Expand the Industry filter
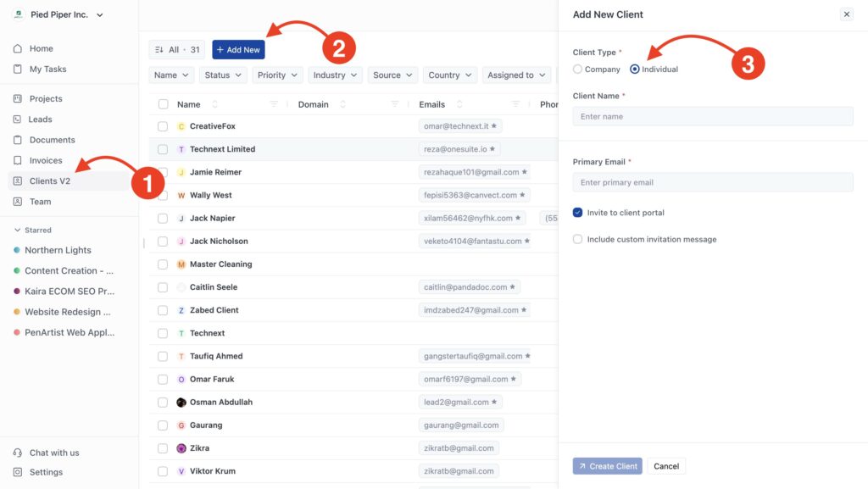The width and height of the screenshot is (868, 489). [335, 75]
